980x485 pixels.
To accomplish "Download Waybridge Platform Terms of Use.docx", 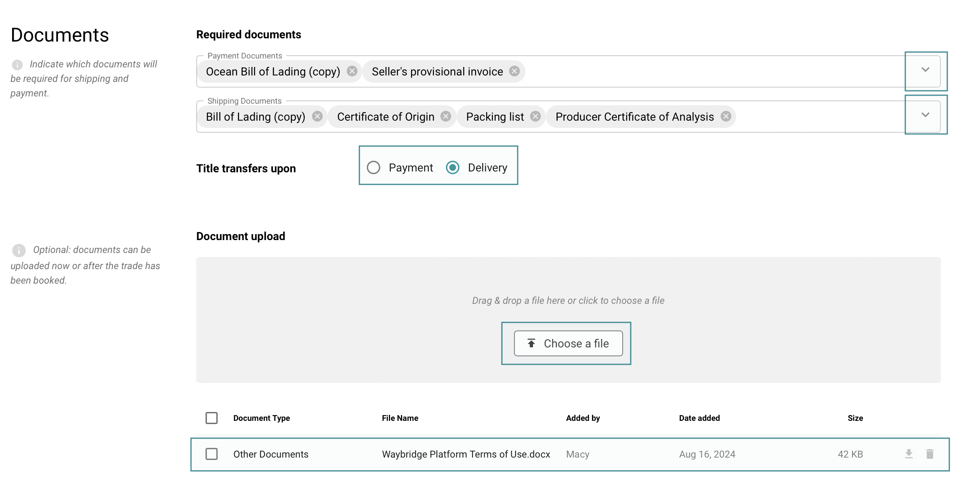I will pyautogui.click(x=909, y=454).
